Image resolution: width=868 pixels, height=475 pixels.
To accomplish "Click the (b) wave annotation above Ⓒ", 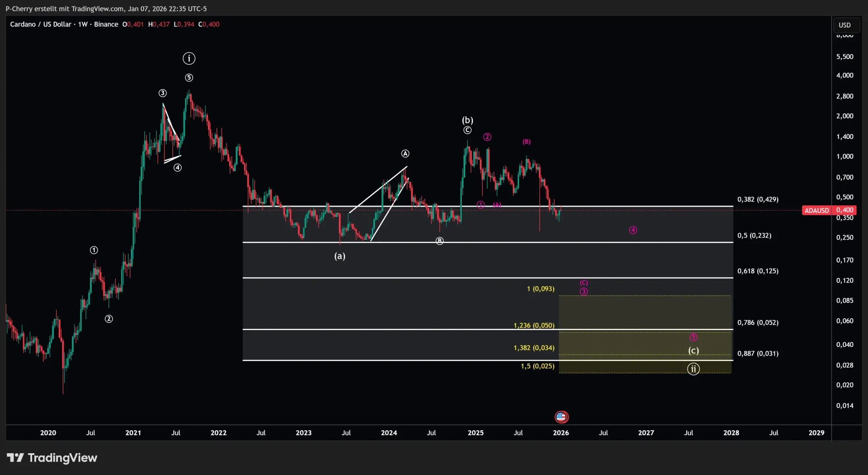I will [467, 120].
